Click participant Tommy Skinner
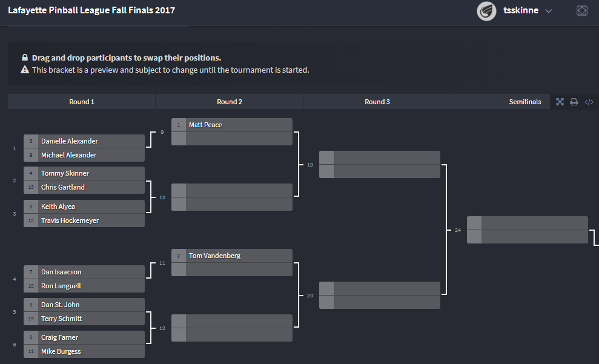The width and height of the screenshot is (599, 364). click(x=65, y=173)
